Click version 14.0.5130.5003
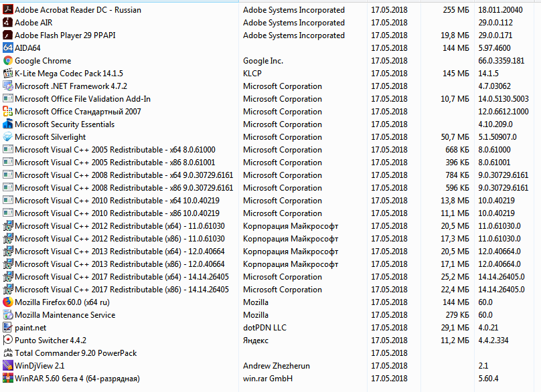 [x=503, y=98]
